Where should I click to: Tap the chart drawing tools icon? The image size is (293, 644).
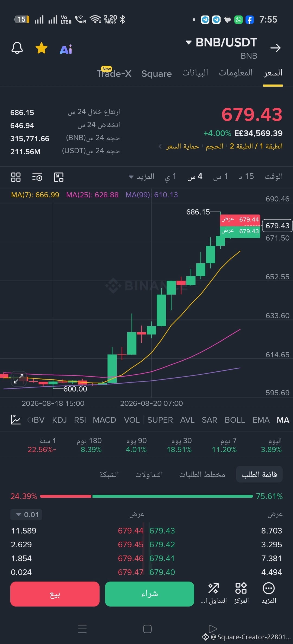coord(59,177)
